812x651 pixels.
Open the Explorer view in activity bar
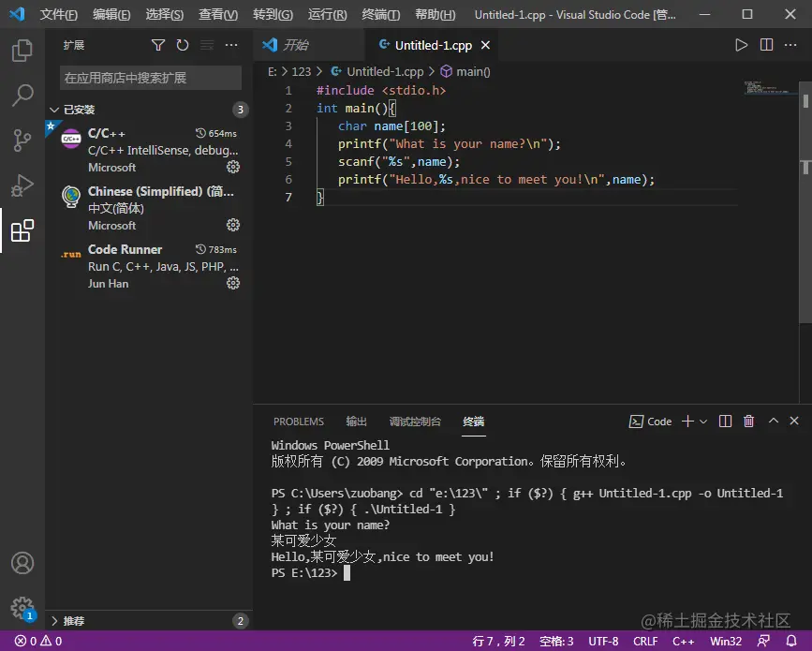(22, 51)
